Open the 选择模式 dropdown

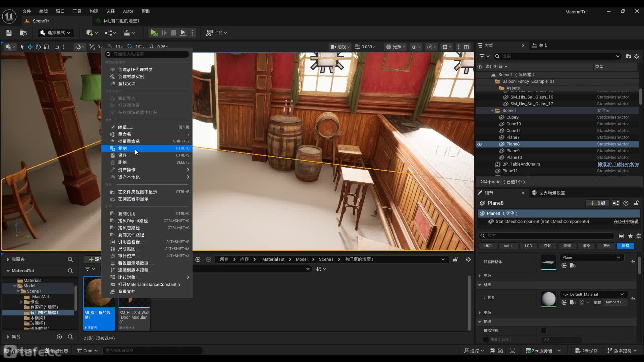(x=56, y=33)
